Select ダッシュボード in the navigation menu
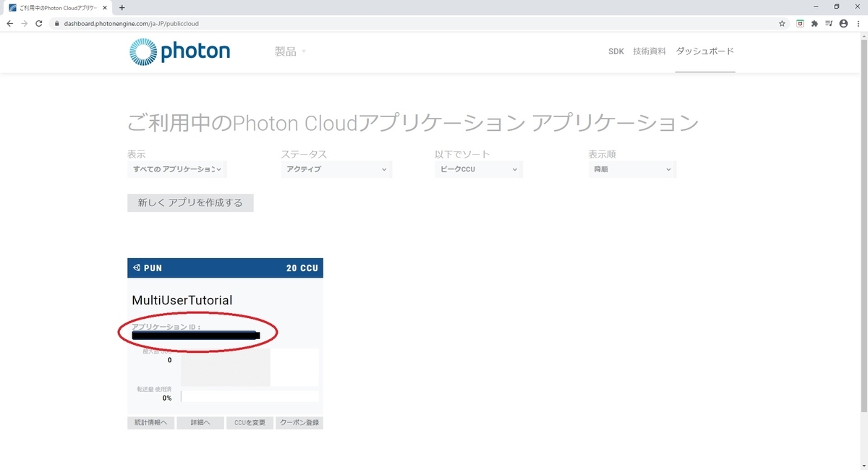The height and width of the screenshot is (470, 868). tap(705, 51)
